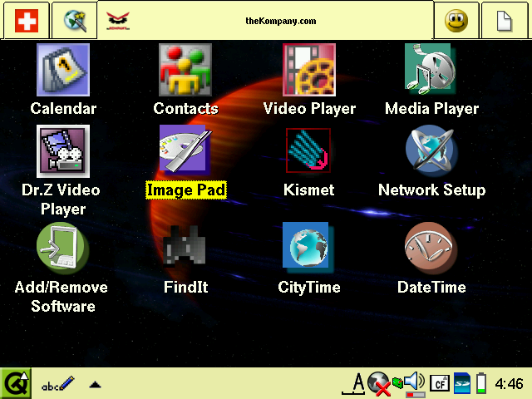This screenshot has width=532, height=399.
Task: Select the abc pen input method icon
Action: coord(57,384)
